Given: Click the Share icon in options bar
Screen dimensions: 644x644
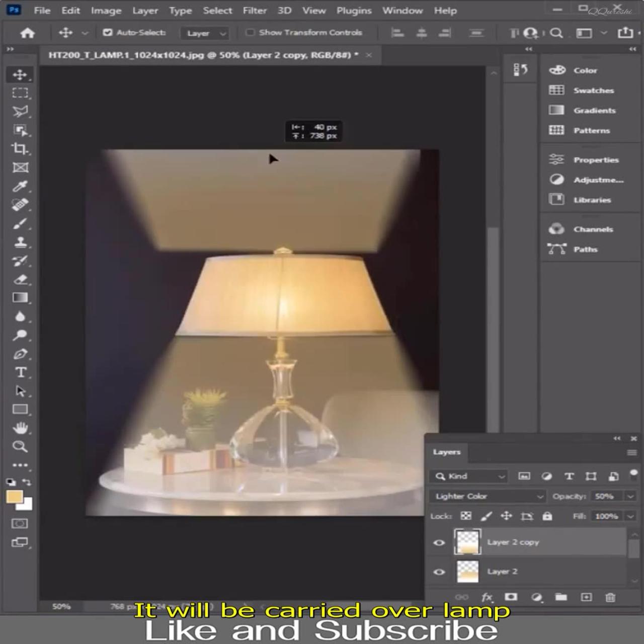Looking at the screenshot, I should coord(625,33).
